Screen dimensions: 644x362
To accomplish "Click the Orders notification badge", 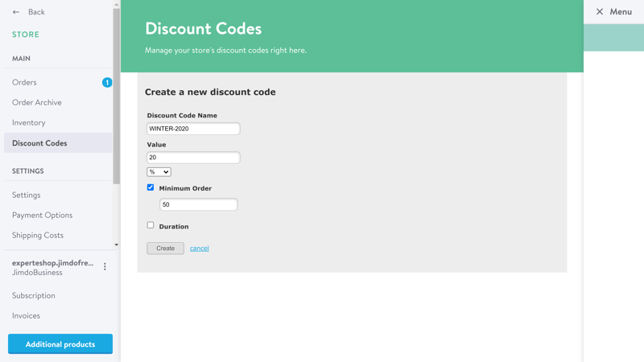I will click(x=107, y=83).
